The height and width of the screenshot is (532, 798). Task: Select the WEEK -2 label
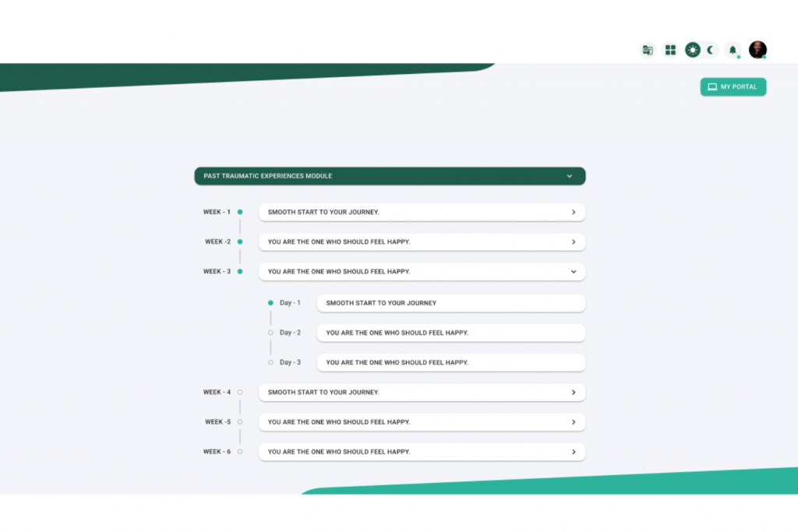218,241
